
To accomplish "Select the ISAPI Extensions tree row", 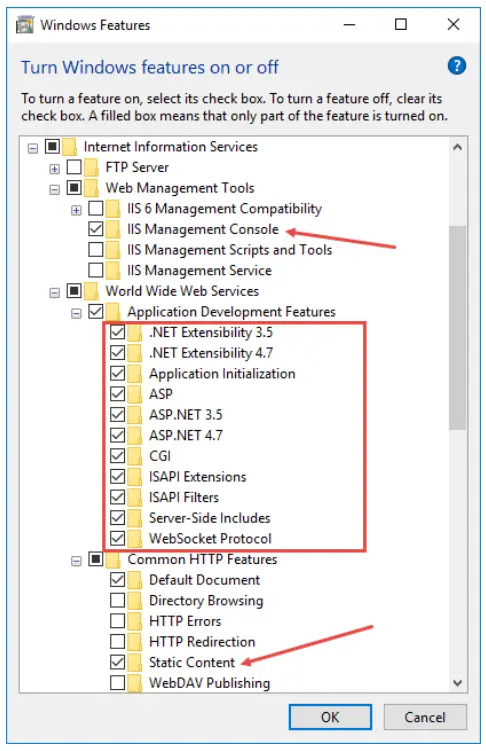I will pyautogui.click(x=178, y=477).
